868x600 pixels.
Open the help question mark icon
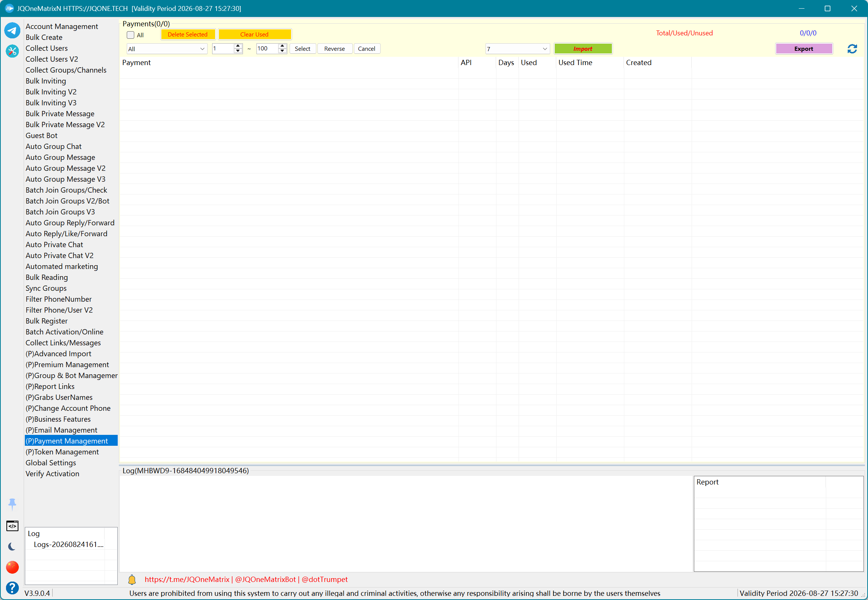[x=12, y=588]
